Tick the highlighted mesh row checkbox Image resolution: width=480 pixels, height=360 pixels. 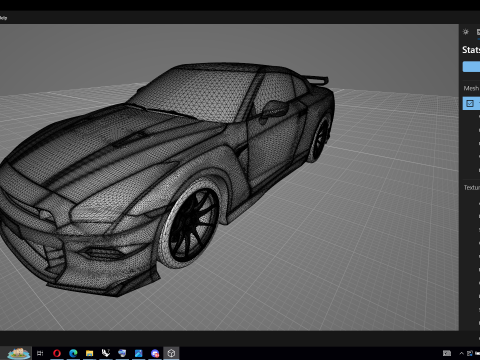pos(470,103)
